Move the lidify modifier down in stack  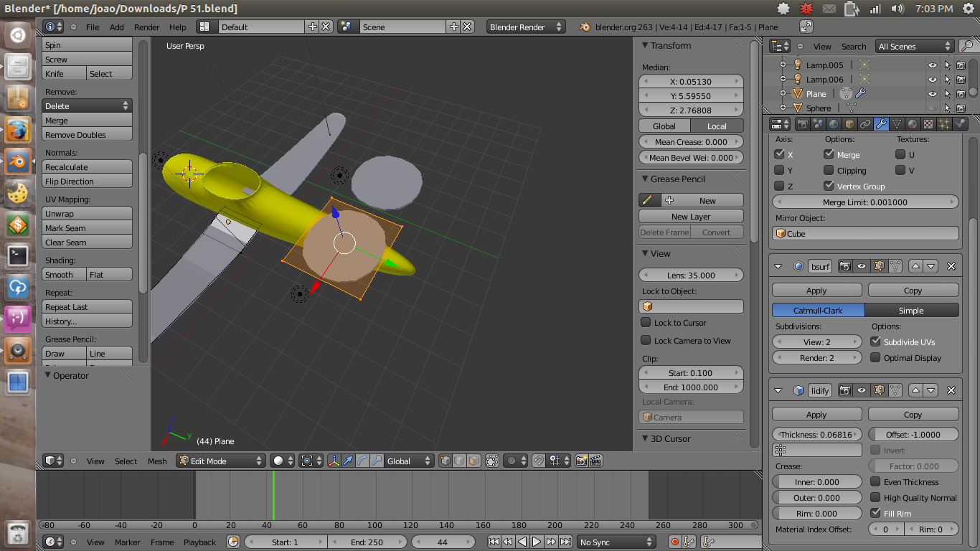[x=931, y=390]
